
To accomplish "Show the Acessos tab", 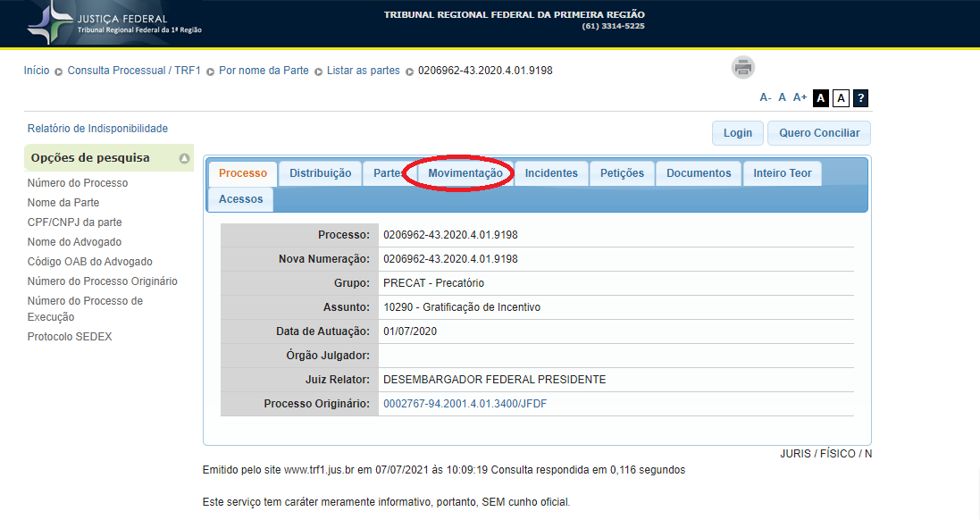I will (240, 199).
